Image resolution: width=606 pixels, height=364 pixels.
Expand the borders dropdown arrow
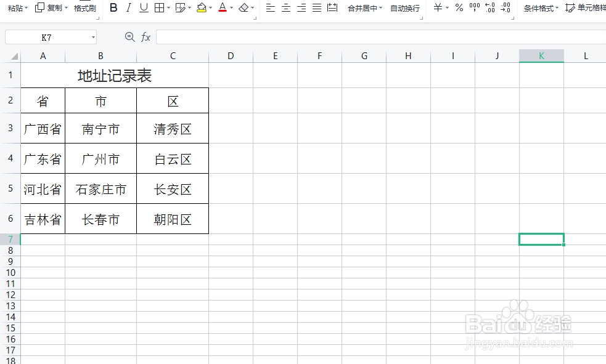click(x=168, y=8)
